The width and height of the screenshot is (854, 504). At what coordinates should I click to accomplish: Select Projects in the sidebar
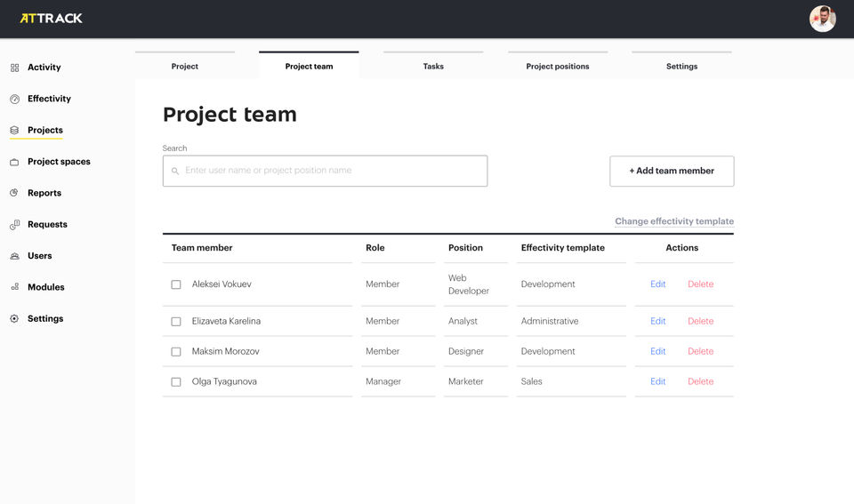coord(45,130)
